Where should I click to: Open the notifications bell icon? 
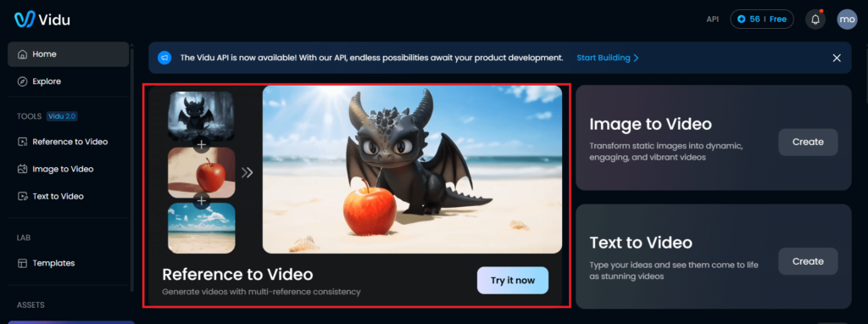815,20
